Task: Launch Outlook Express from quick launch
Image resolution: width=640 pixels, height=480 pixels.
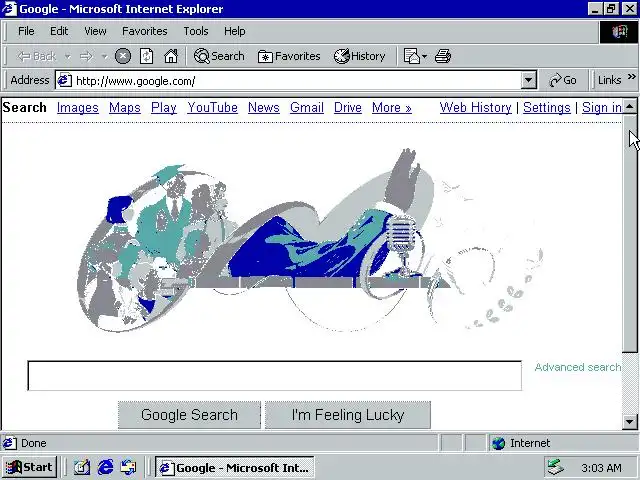Action: point(129,467)
